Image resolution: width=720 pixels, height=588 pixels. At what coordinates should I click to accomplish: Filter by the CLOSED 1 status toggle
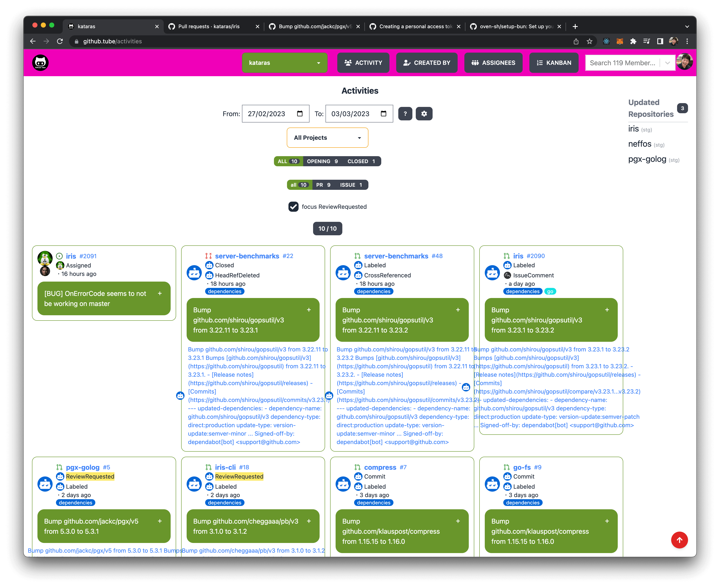361,161
